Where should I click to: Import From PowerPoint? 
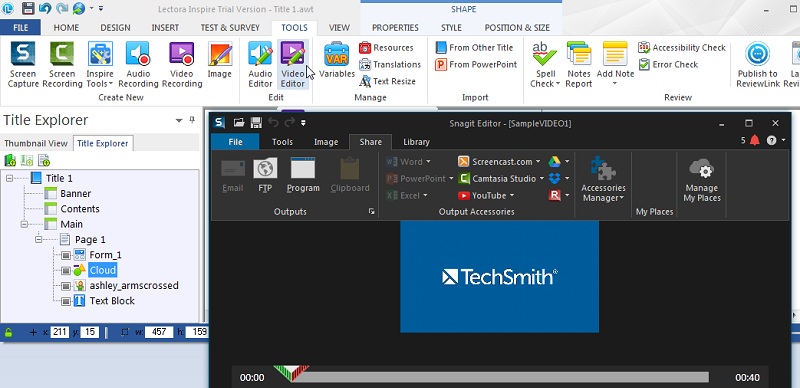coord(477,64)
